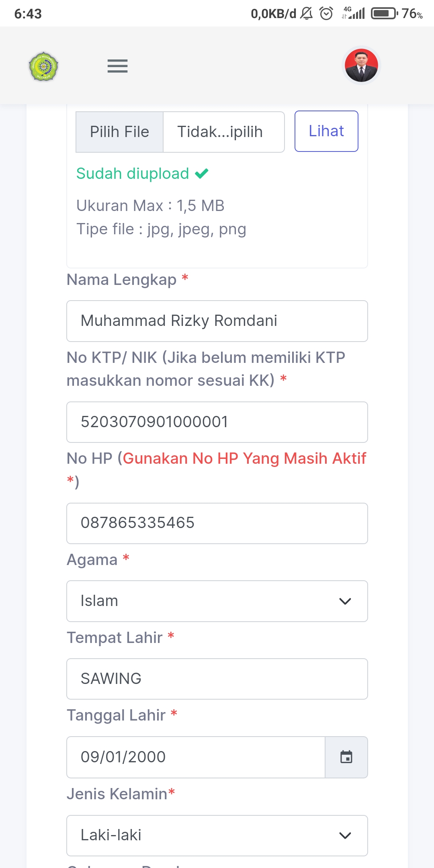Tap the green Sudah diupload checkmark

tap(202, 174)
